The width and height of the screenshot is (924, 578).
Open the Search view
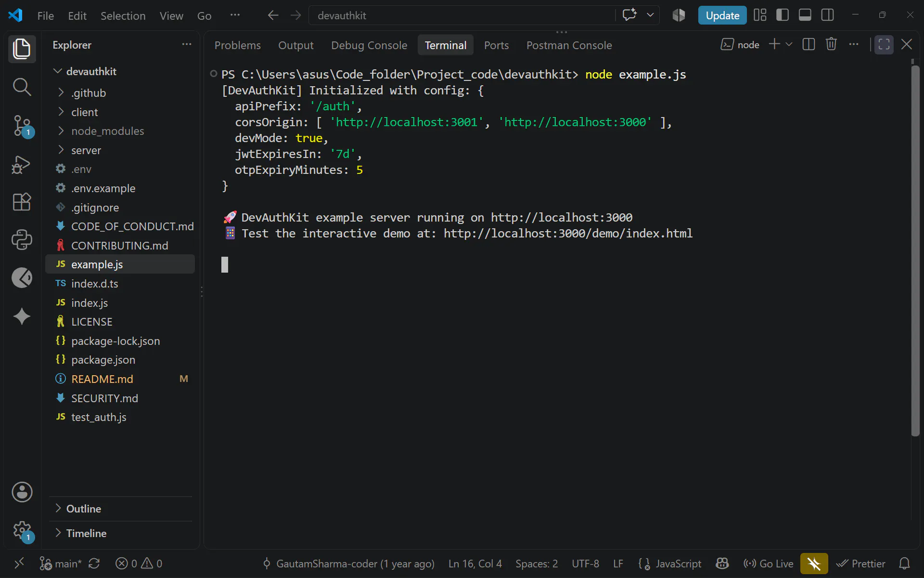[22, 87]
